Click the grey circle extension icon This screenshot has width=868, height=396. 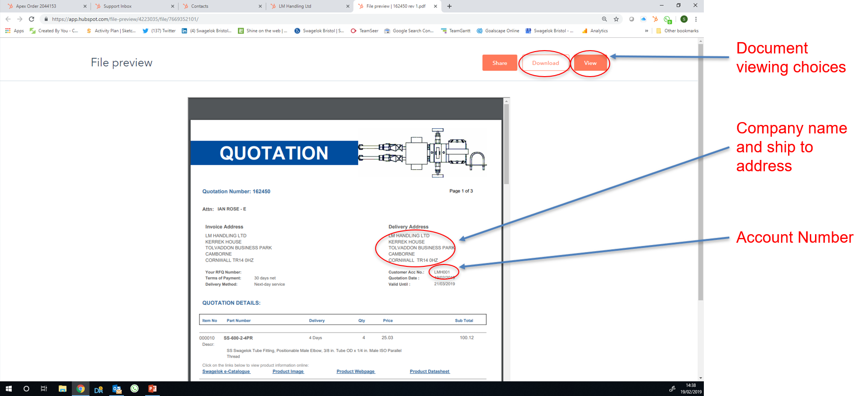coord(631,19)
